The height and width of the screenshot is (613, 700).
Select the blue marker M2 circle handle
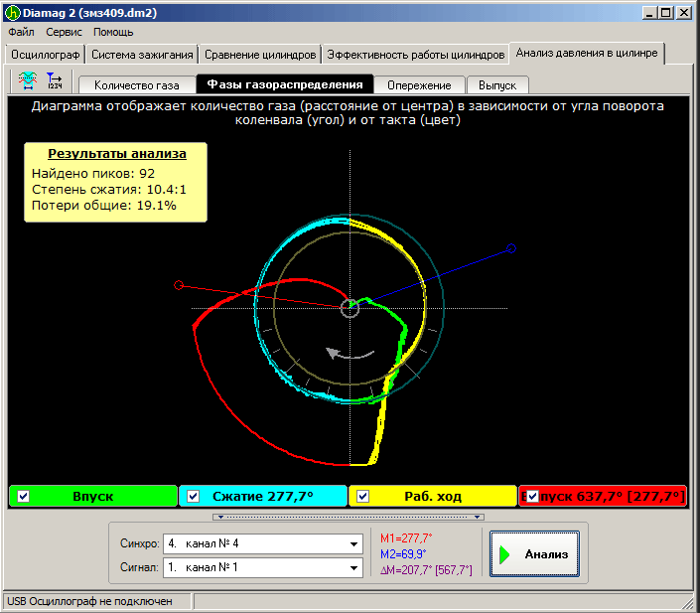511,248
